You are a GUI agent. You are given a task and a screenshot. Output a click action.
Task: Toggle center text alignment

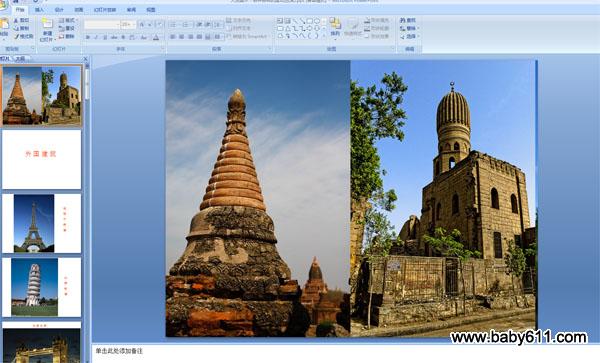[181, 37]
